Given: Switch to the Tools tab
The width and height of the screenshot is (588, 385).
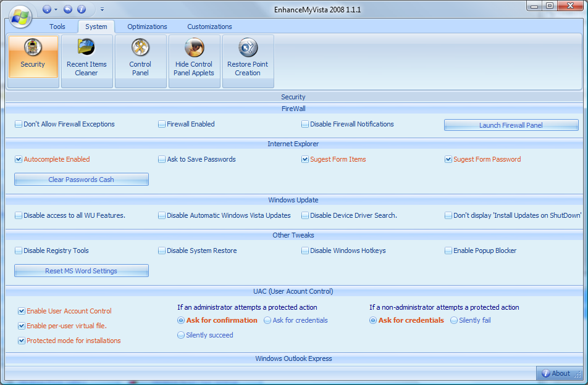Looking at the screenshot, I should pyautogui.click(x=57, y=27).
